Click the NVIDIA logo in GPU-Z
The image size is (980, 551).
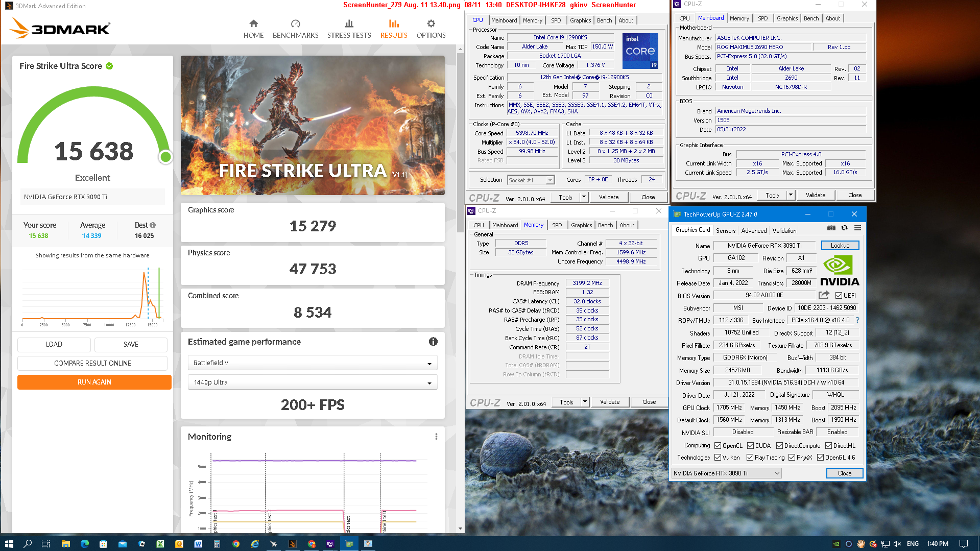click(840, 271)
